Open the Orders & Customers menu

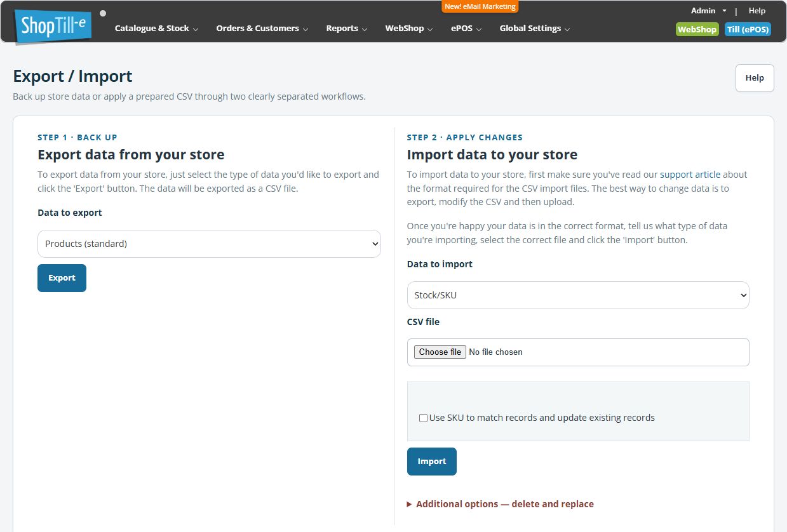click(262, 29)
